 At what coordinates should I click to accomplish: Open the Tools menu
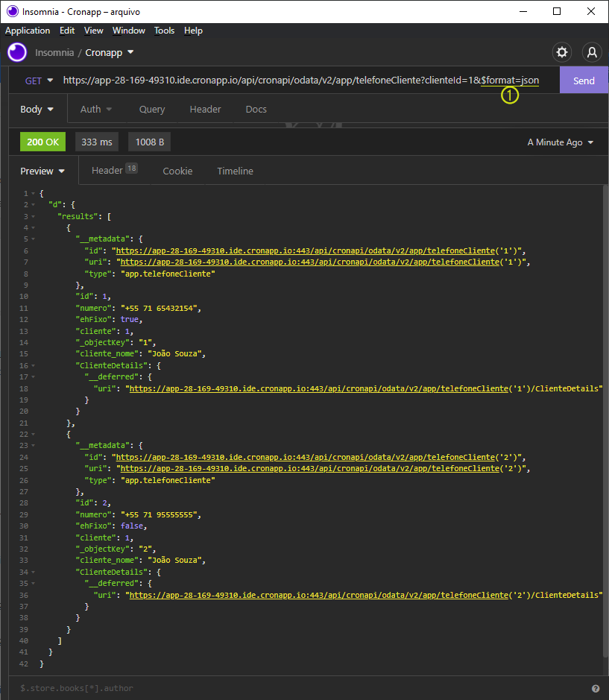point(164,31)
